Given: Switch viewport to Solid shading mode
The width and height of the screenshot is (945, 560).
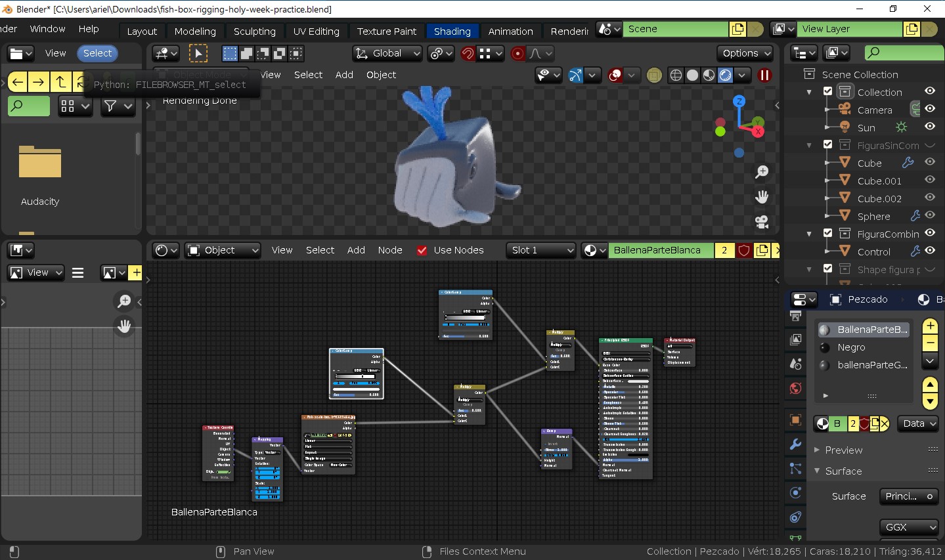Looking at the screenshot, I should 692,75.
